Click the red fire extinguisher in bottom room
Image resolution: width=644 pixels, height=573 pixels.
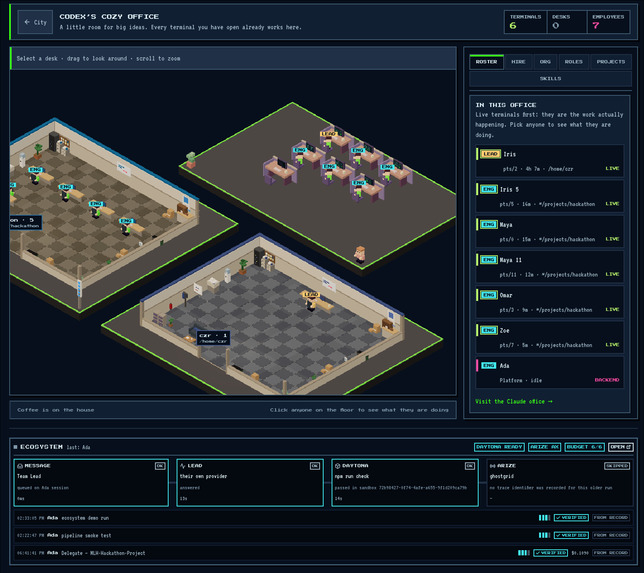(170, 307)
